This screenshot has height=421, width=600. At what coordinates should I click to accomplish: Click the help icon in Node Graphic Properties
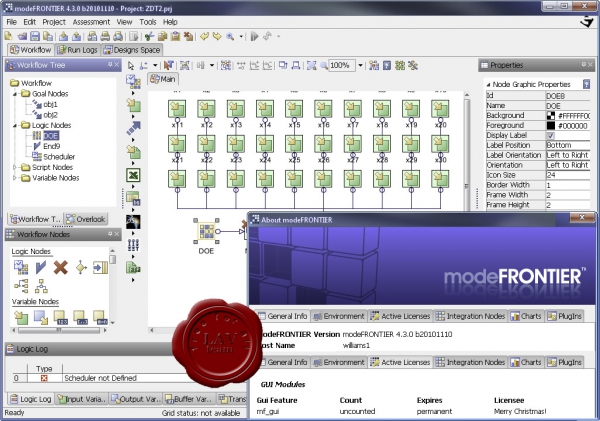(586, 84)
